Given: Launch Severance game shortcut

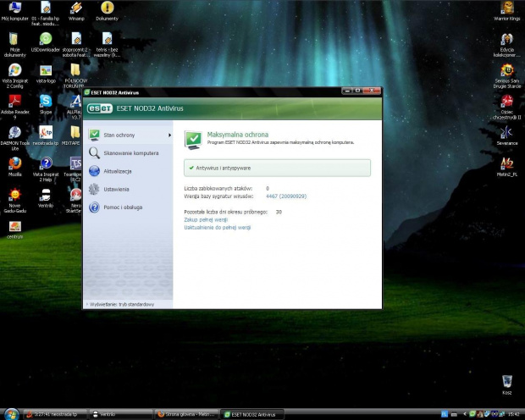Looking at the screenshot, I should tap(507, 135).
